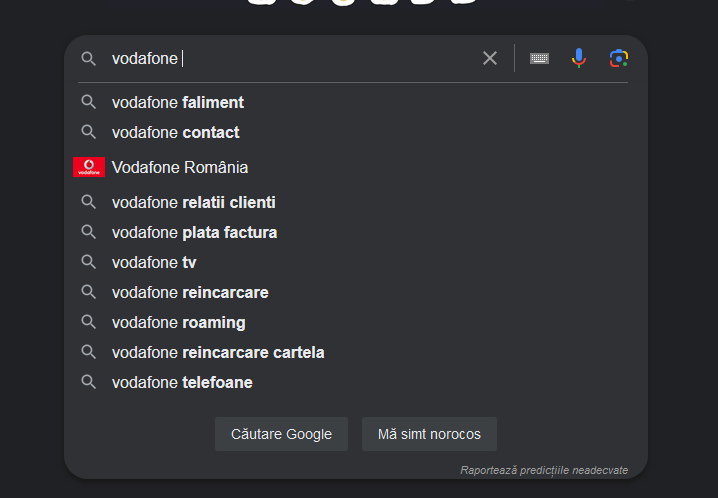The image size is (718, 498).
Task: Click search icon beside 'vodafone faliment'
Action: (89, 102)
